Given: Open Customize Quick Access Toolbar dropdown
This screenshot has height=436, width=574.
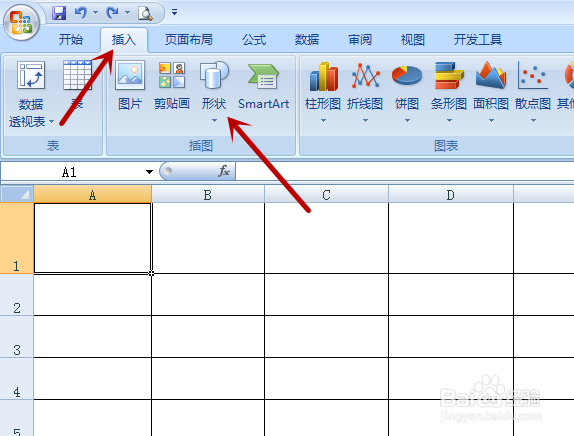Looking at the screenshot, I should pos(175,12).
